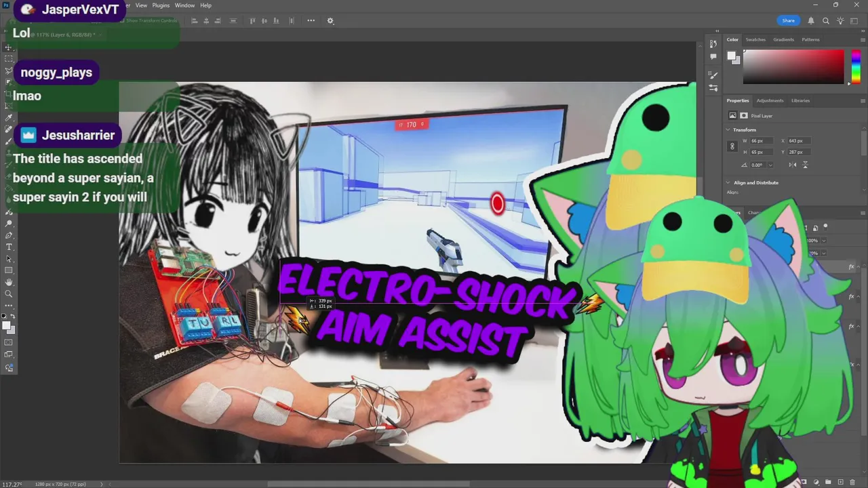Switch to the Libraries tab
This screenshot has height=488, width=868.
click(800, 100)
